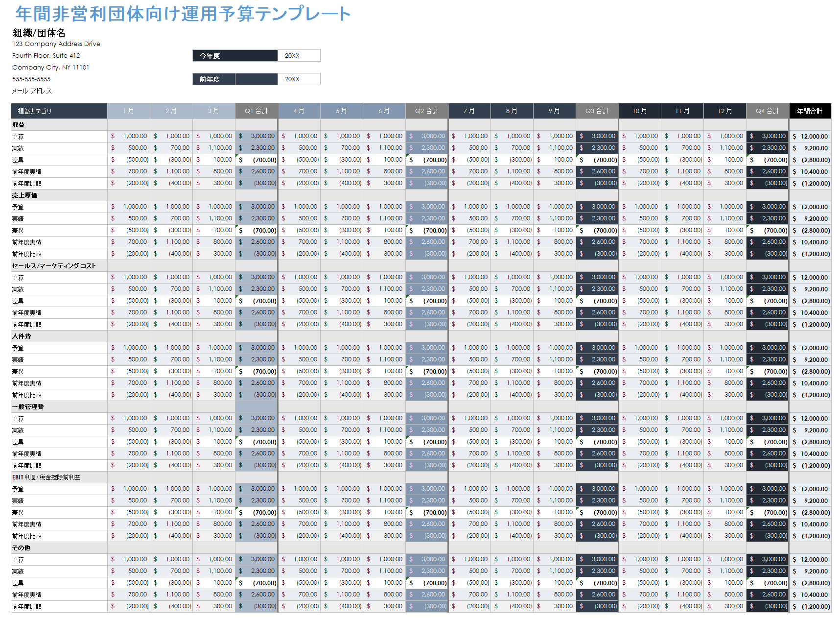This screenshot has width=840, height=618.
Task: Click 人件費 前年度比較 年間合計 cell
Action: (810, 395)
